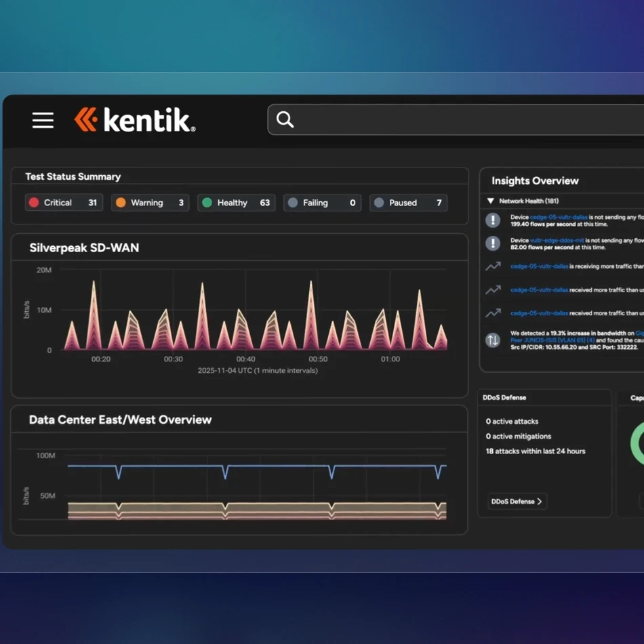Viewport: 644px width, 644px height.
Task: Click the first rising-traffic trend arrow icon
Action: pyautogui.click(x=494, y=266)
